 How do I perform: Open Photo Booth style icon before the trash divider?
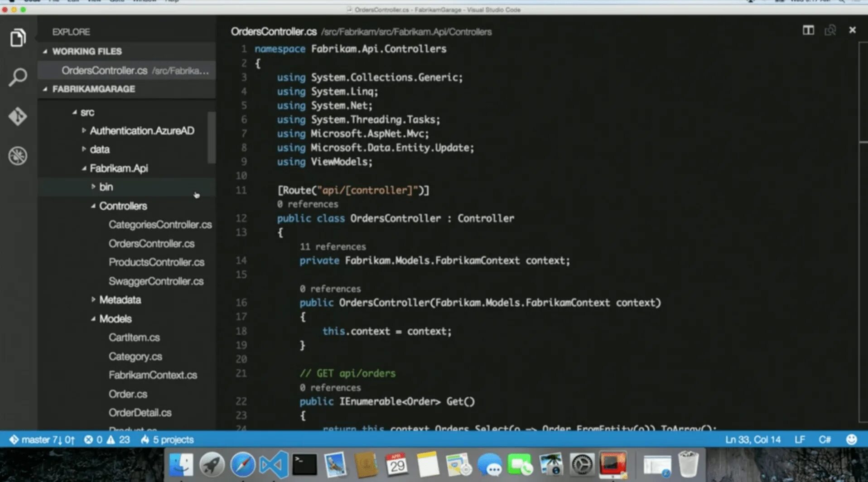click(613, 464)
